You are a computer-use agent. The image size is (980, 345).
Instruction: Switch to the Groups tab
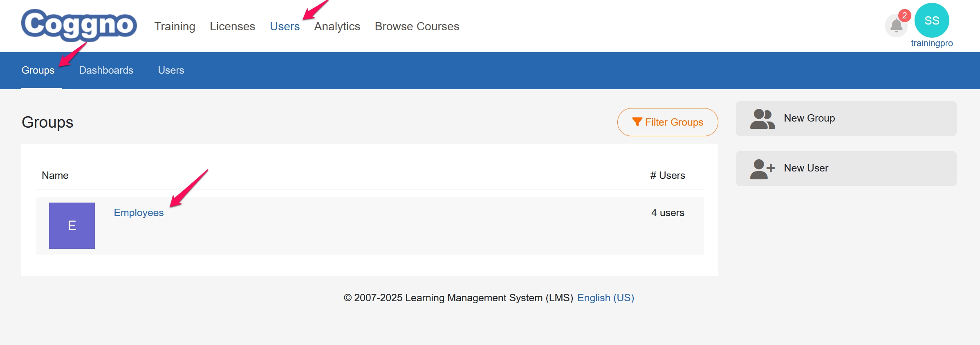tap(38, 70)
